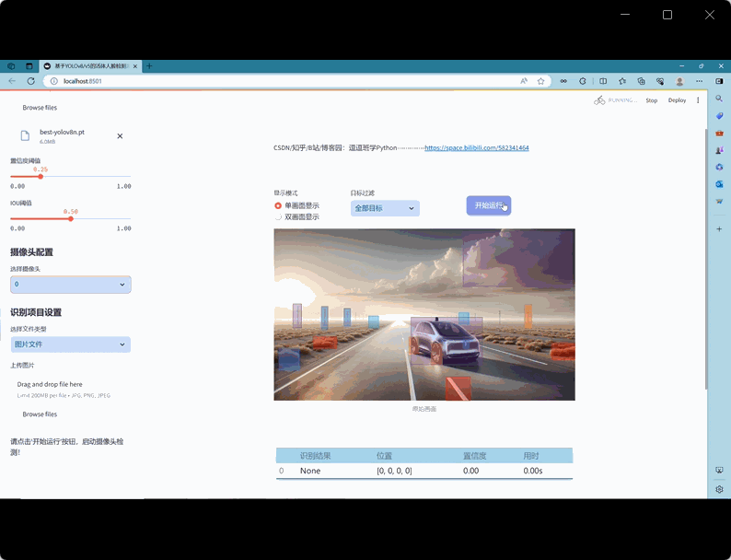Image resolution: width=731 pixels, height=560 pixels.
Task: Open the space.bilibili.com link
Action: (477, 147)
